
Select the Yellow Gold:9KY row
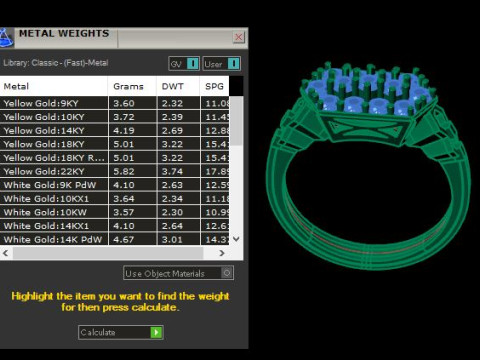click(114, 103)
